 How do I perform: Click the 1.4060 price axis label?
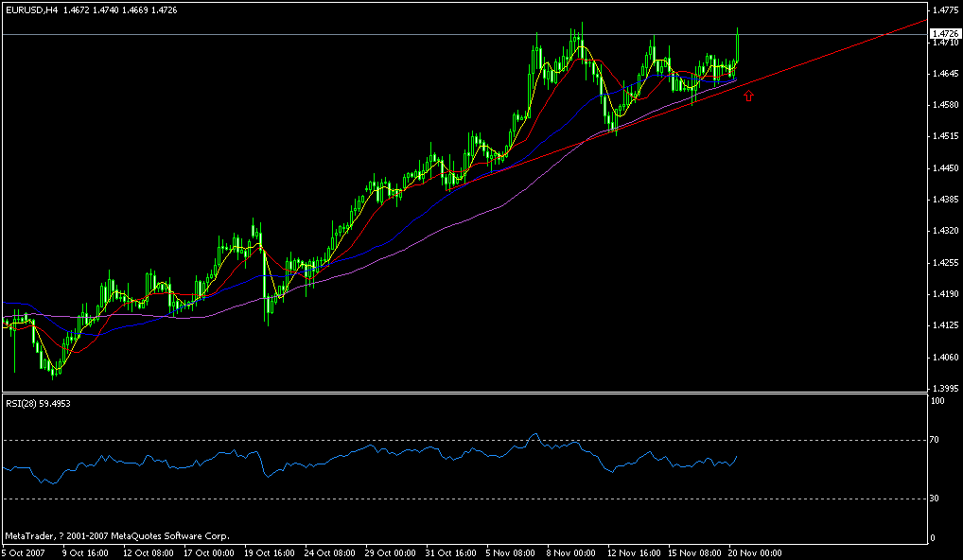pos(945,358)
